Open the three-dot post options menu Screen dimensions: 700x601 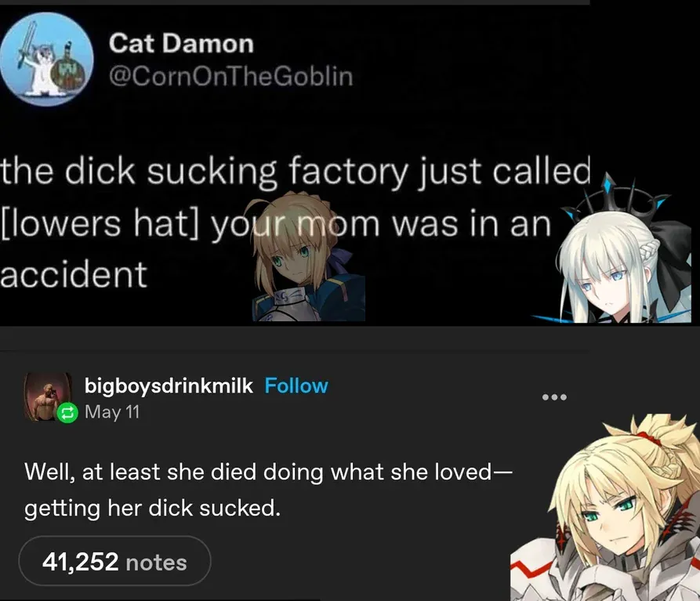click(554, 397)
